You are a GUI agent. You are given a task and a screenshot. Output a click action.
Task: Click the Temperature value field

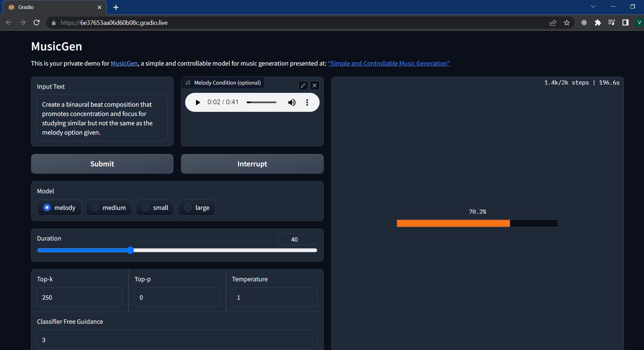275,297
